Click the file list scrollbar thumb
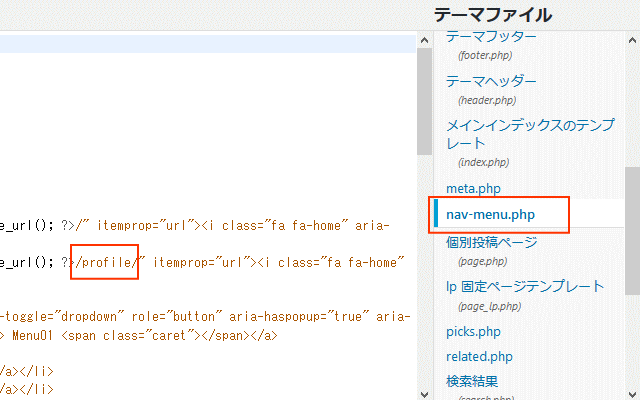640x400 pixels. tap(632, 231)
